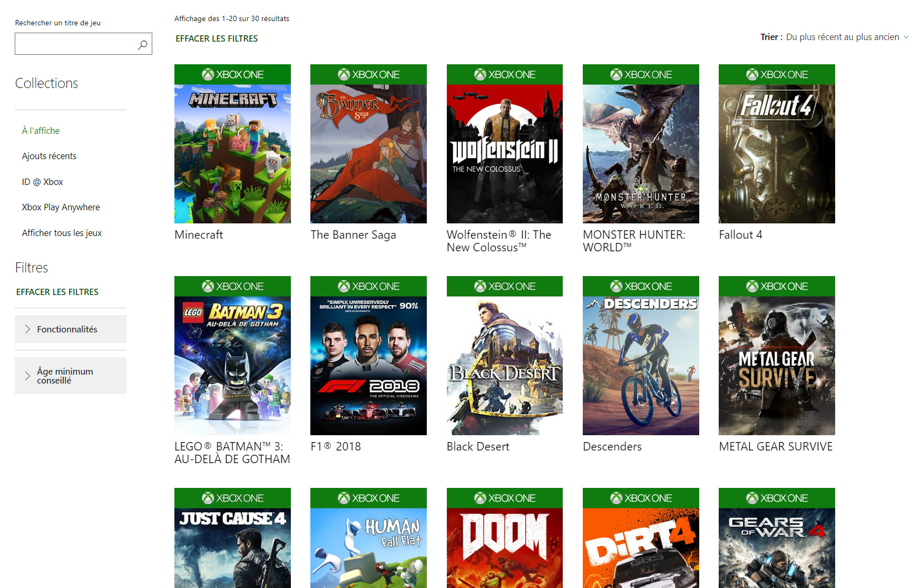This screenshot has width=920, height=588.
Task: Expand the Âge minimum conseillé filter
Action: coord(71,376)
